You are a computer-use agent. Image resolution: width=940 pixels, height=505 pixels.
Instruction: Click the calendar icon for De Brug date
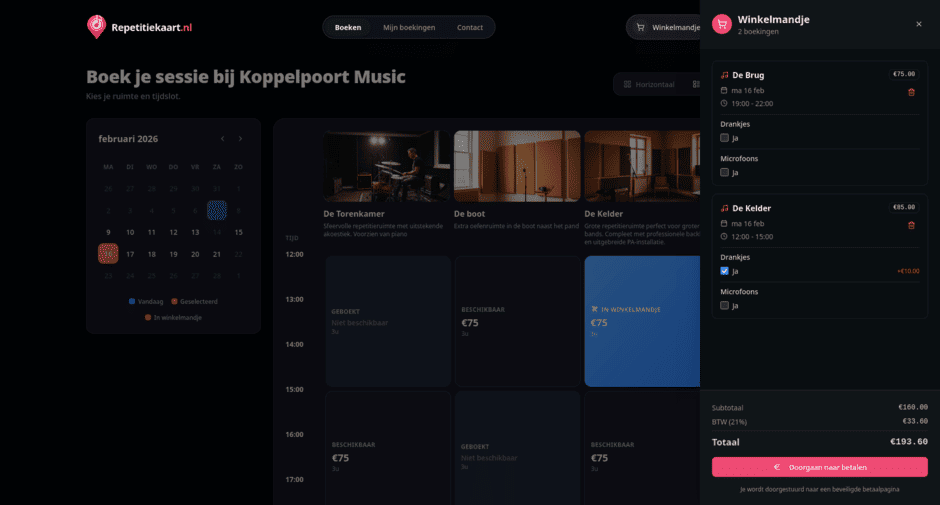click(x=724, y=91)
